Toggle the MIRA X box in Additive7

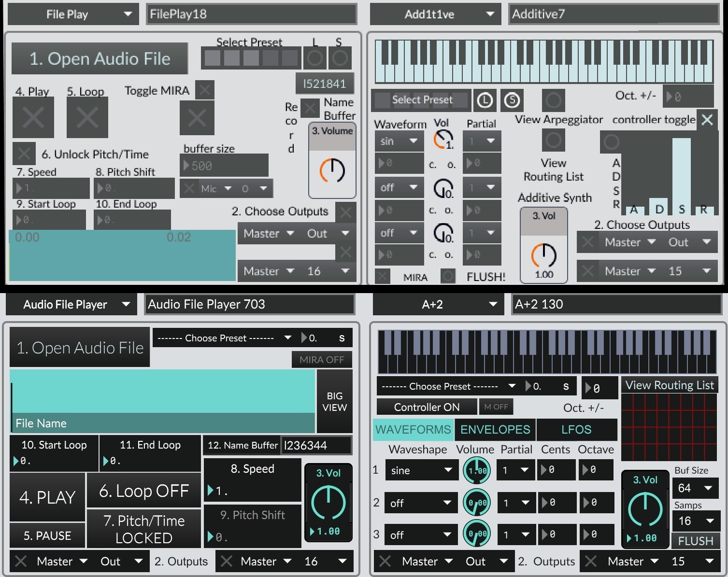click(x=383, y=276)
